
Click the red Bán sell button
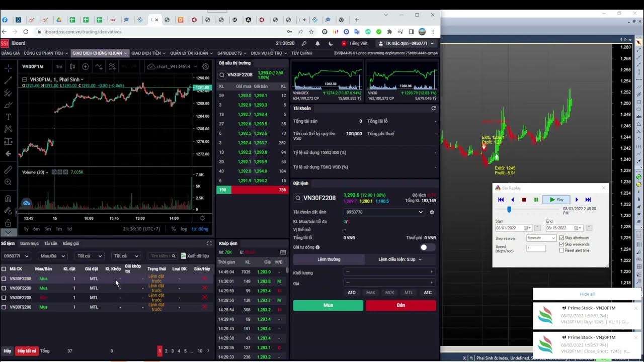[x=401, y=305]
